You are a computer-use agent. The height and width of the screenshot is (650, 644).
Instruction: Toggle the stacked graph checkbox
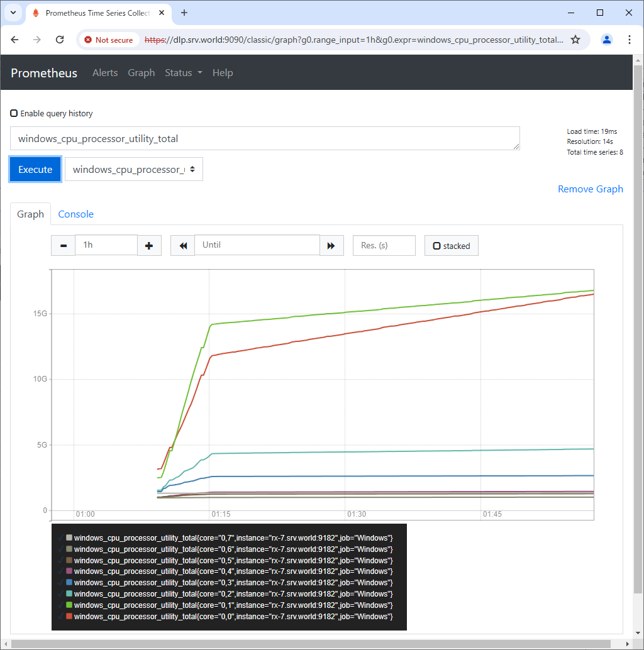tap(436, 246)
